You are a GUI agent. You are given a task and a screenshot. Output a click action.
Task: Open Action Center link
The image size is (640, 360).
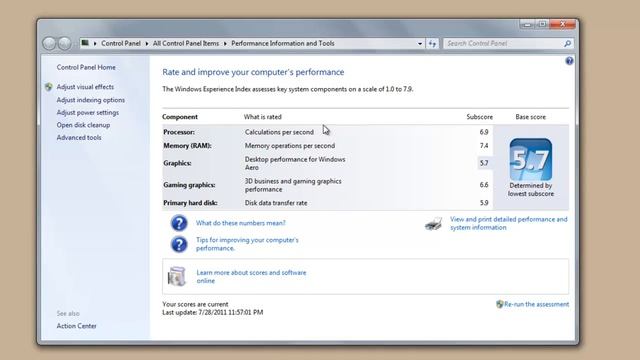coord(77,326)
